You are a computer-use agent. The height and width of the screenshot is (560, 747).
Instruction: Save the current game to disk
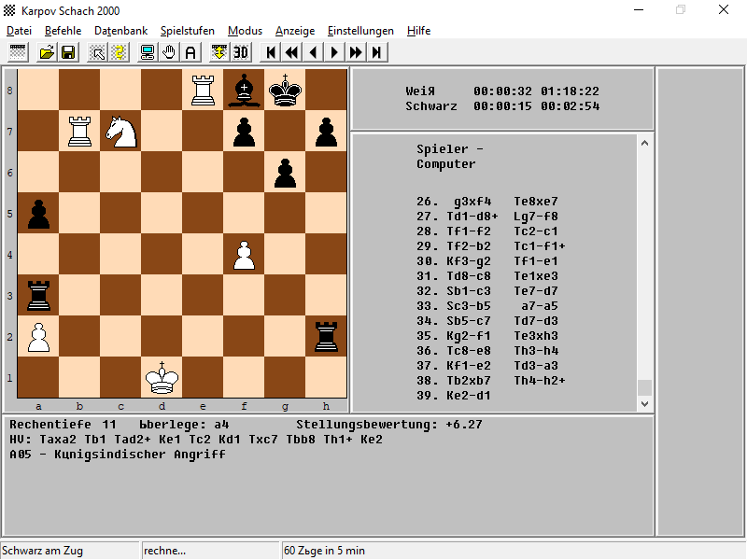point(68,52)
